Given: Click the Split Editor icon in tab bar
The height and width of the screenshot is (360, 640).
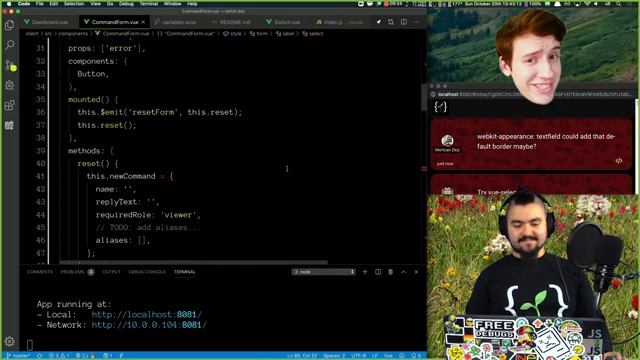Looking at the screenshot, I should coord(404,22).
